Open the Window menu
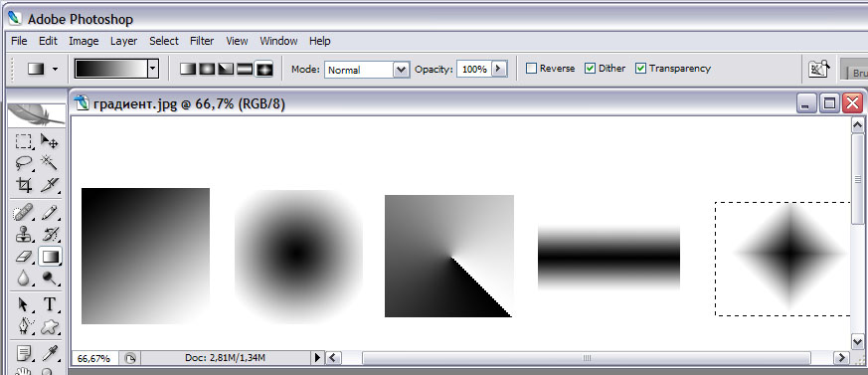 click(x=278, y=41)
